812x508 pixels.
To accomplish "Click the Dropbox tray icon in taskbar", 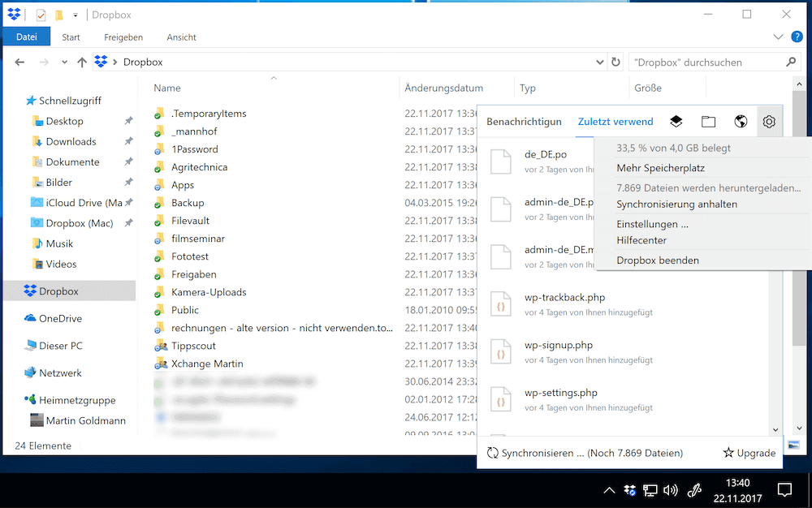I will 630,490.
